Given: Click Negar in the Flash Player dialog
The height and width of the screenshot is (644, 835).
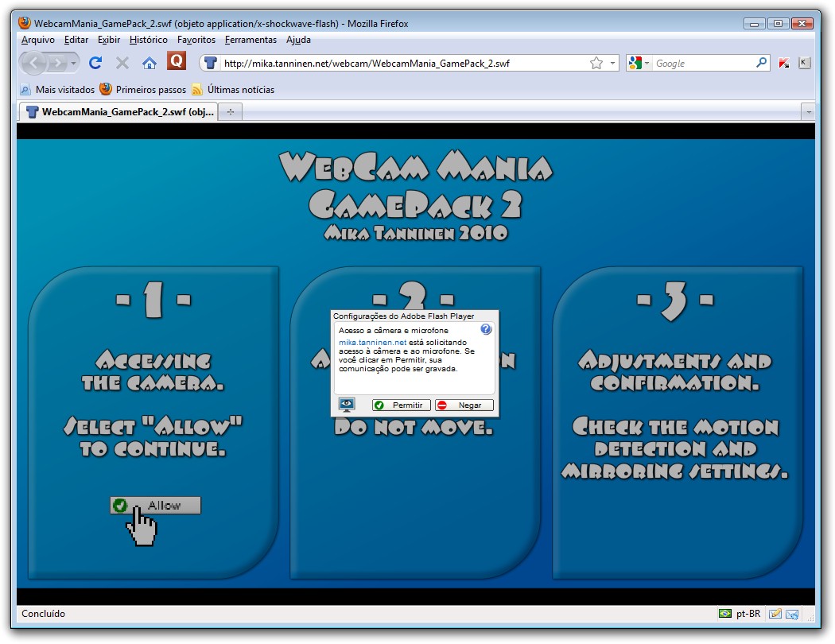Looking at the screenshot, I should coord(464,405).
